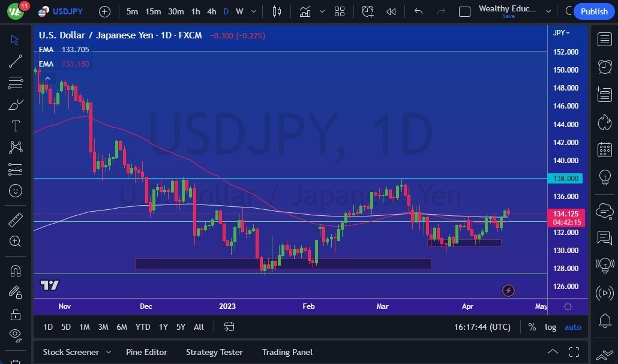Select the YTD range button
The height and width of the screenshot is (364, 618).
point(142,327)
